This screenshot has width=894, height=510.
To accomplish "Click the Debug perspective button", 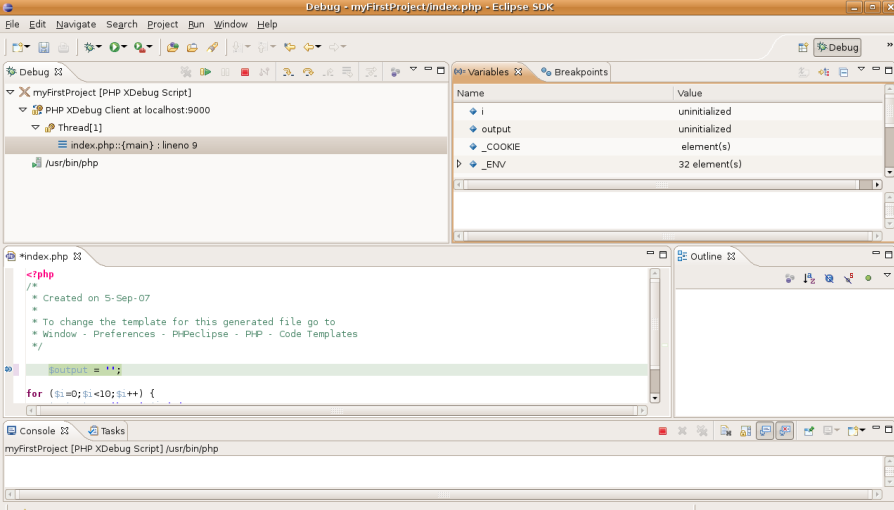I will click(837, 47).
